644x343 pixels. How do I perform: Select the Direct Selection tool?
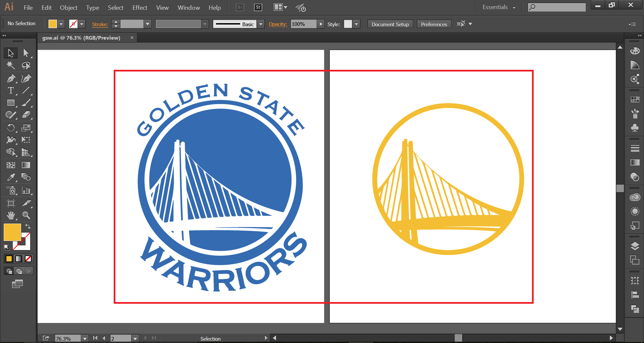pos(26,53)
